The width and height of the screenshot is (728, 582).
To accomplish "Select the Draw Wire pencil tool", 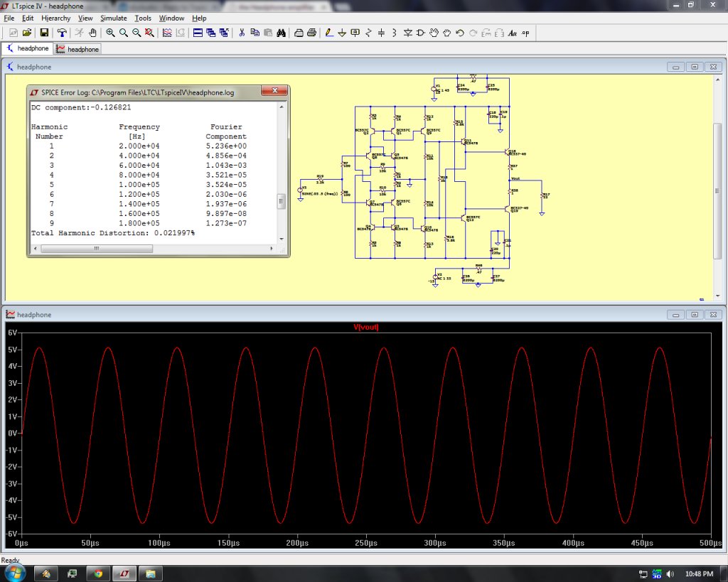I will [x=329, y=33].
